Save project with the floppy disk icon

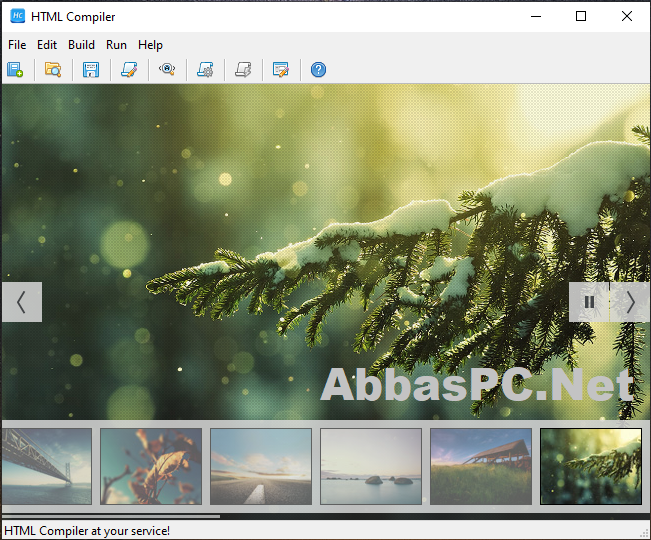click(91, 70)
